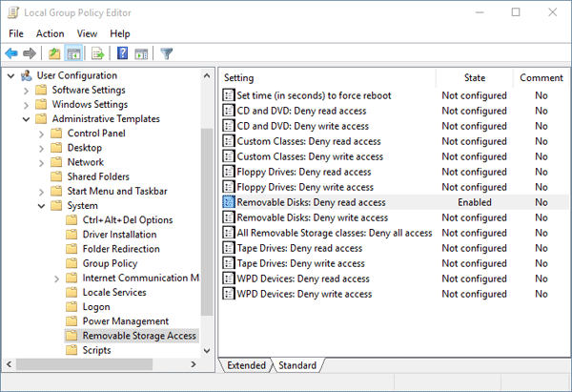Switch to the Extended tab

point(246,365)
